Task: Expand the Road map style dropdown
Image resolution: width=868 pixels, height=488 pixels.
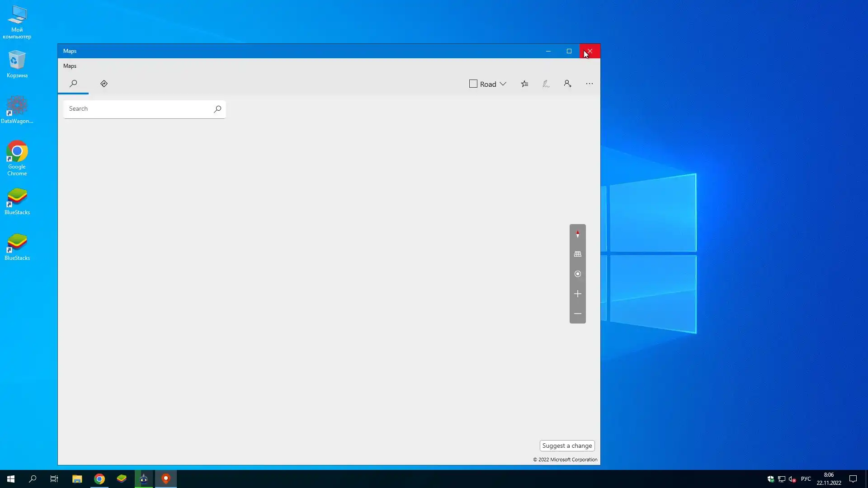Action: [x=503, y=84]
